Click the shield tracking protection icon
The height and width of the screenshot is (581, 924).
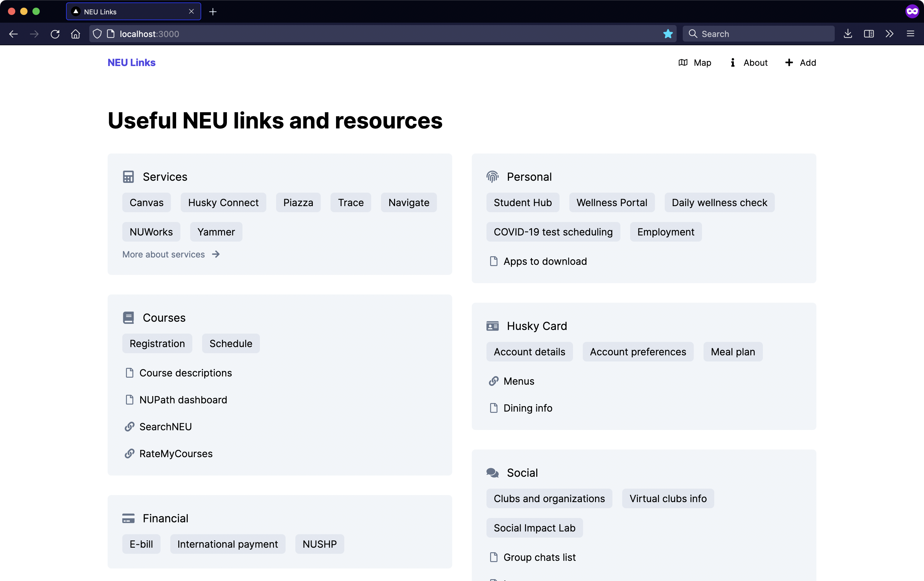pos(98,34)
